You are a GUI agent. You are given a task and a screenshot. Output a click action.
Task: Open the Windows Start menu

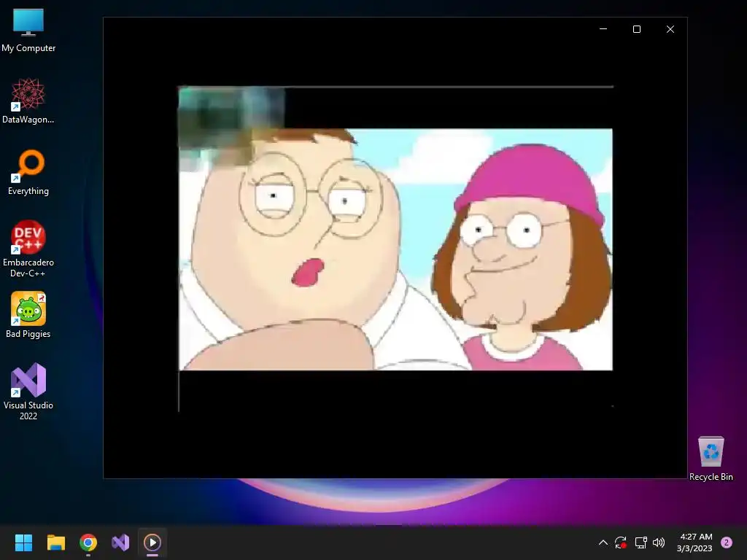(x=23, y=542)
